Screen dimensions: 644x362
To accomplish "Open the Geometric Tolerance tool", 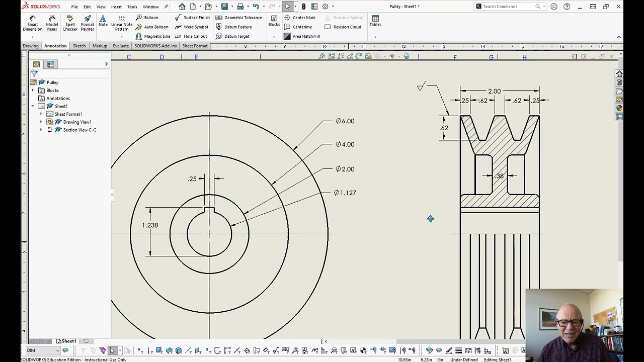I will (x=238, y=18).
